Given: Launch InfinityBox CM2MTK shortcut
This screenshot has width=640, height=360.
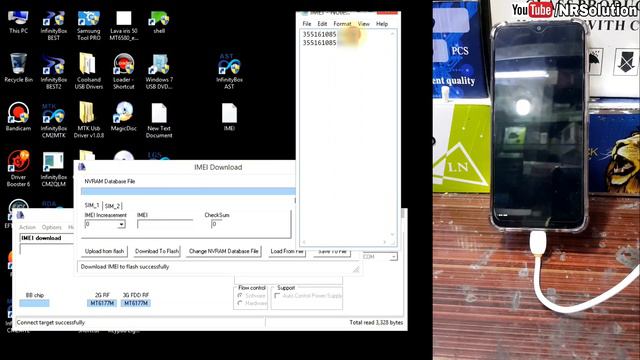Looking at the screenshot, I should click(53, 120).
